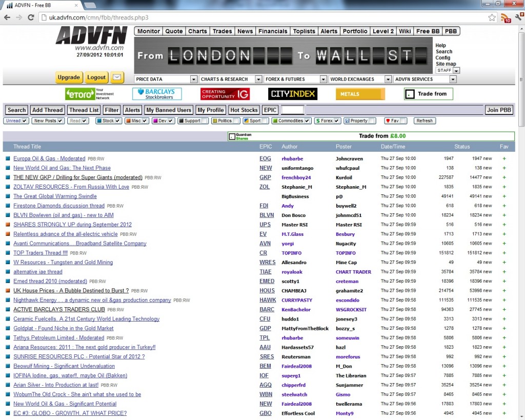Open the Metals advert banner

click(360, 94)
